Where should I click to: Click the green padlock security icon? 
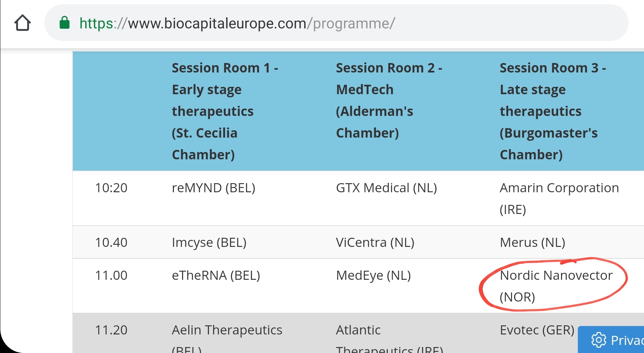point(64,23)
